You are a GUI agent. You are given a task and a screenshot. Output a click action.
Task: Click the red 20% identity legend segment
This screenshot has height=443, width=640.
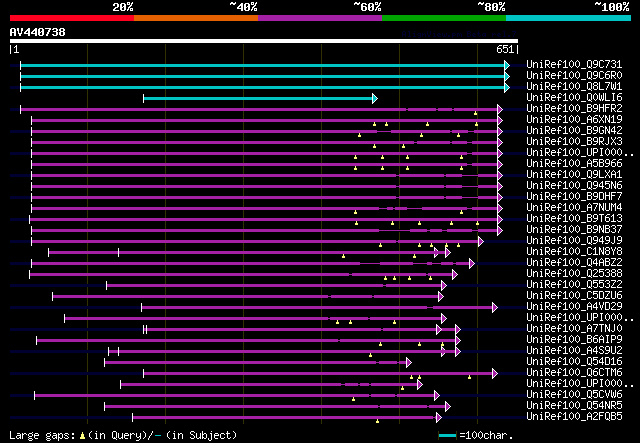[x=72, y=18]
